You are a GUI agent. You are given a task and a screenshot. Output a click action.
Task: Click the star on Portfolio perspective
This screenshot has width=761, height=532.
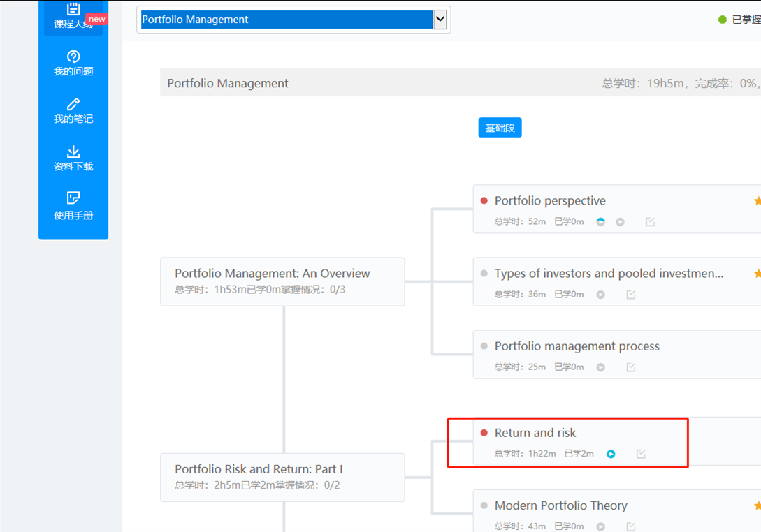[x=758, y=201]
